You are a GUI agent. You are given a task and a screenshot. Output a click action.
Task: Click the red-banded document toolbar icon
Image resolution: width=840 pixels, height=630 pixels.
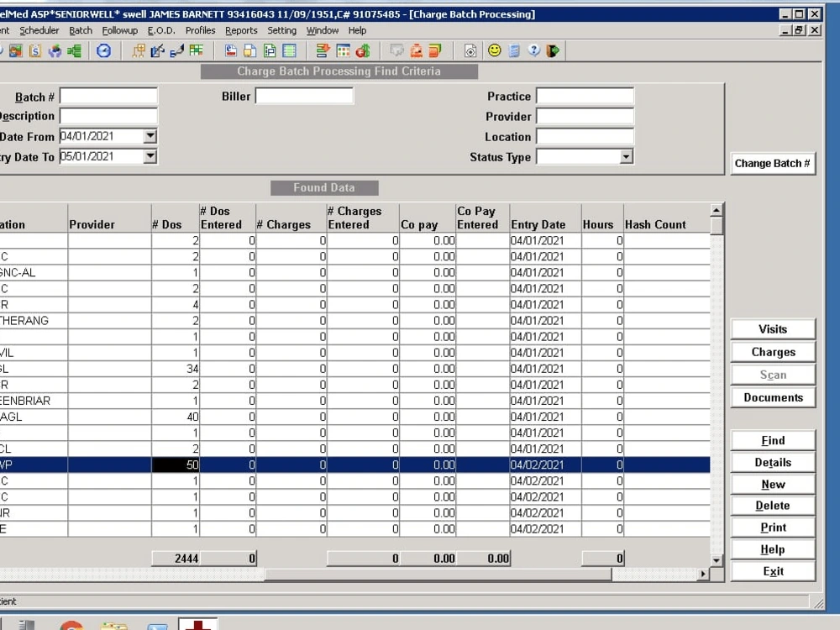[231, 51]
